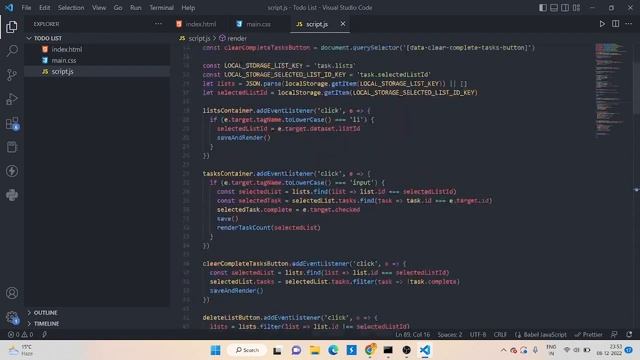Viewport: 640px width, 360px height.
Task: Open notifications bell in status bar
Action: [629, 334]
